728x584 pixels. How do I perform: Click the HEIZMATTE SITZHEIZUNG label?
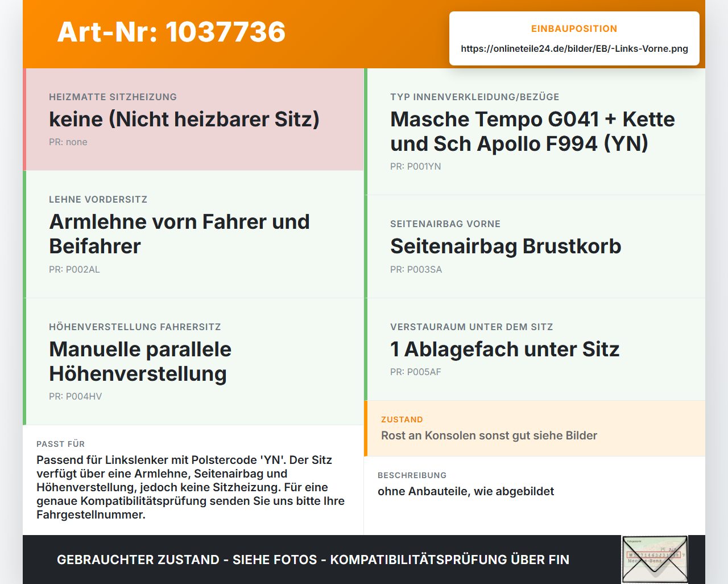[x=113, y=97]
